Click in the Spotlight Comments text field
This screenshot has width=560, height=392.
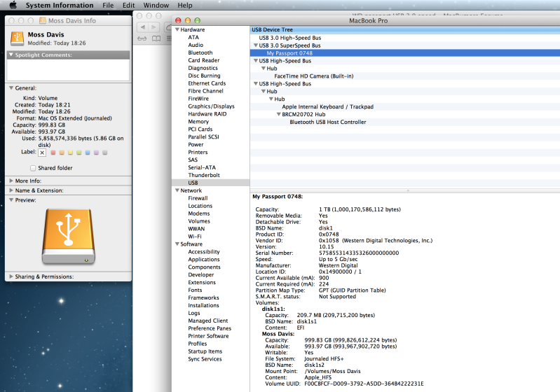click(68, 70)
